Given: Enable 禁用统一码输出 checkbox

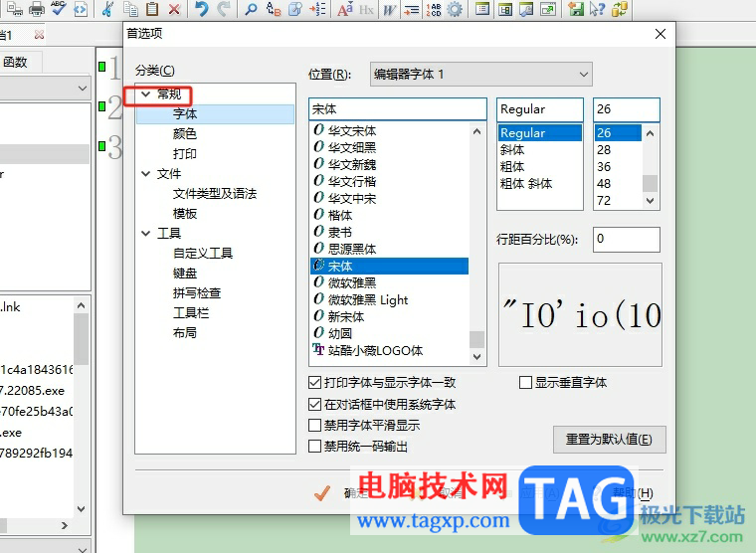Looking at the screenshot, I should 314,446.
